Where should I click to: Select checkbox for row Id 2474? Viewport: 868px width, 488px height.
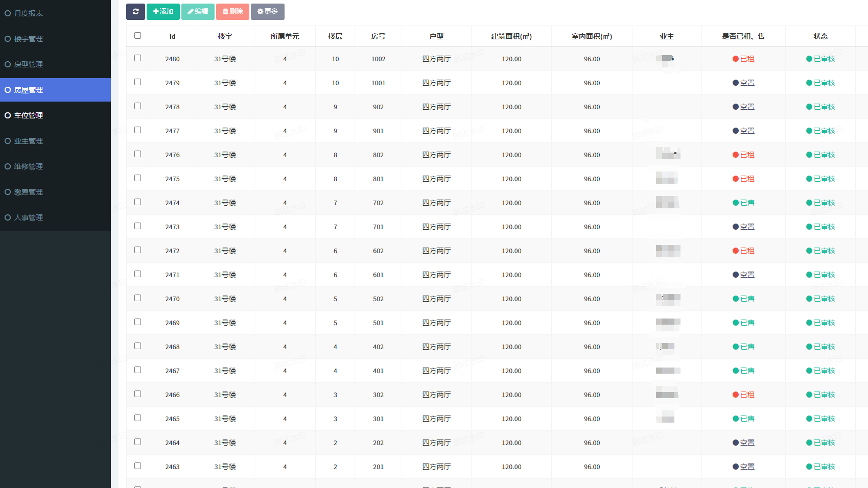pos(137,202)
